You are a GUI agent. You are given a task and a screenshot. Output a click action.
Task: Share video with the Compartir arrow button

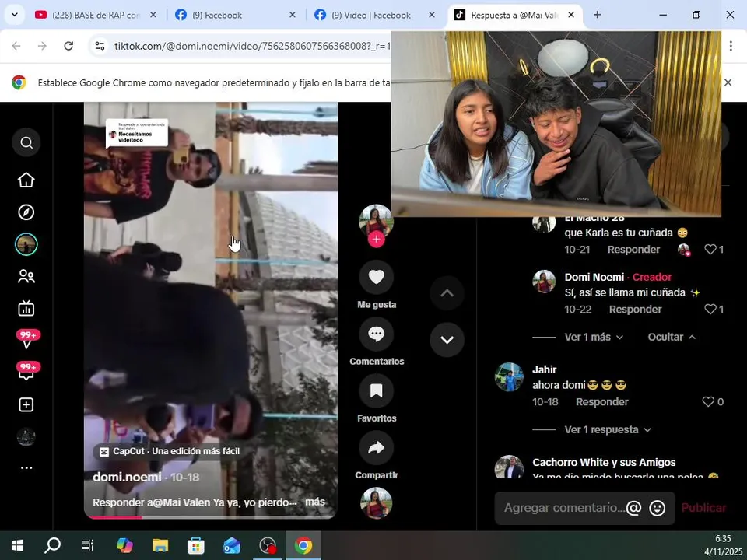coord(377,448)
